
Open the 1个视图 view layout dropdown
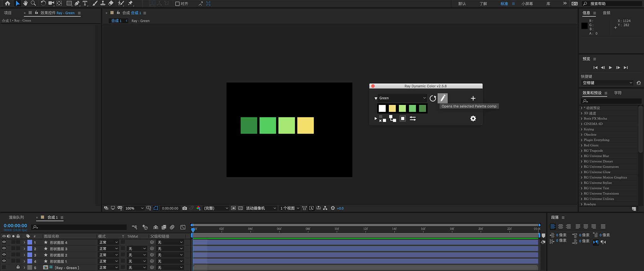pos(289,208)
